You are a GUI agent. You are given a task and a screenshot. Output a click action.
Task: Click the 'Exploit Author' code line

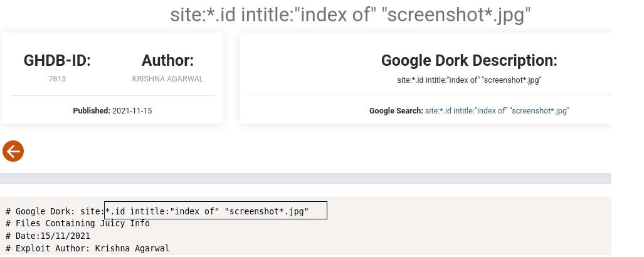88,248
